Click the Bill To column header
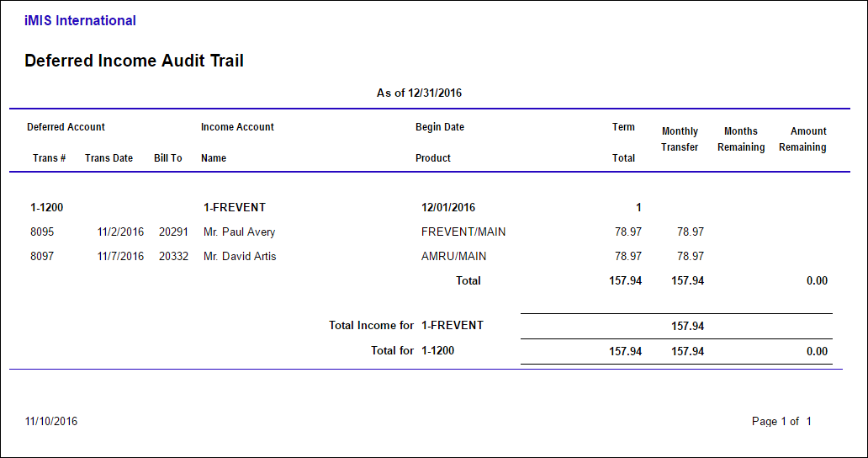This screenshot has height=458, width=868. 168,157
